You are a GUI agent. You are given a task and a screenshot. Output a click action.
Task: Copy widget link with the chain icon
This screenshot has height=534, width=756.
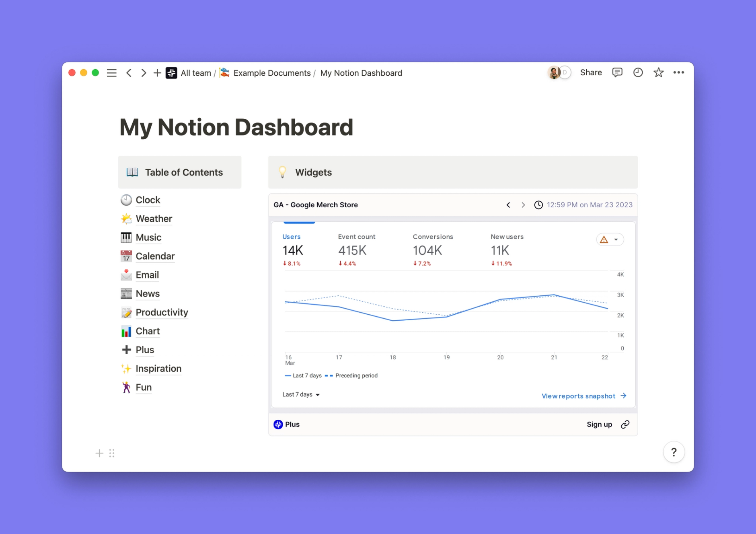pos(625,425)
